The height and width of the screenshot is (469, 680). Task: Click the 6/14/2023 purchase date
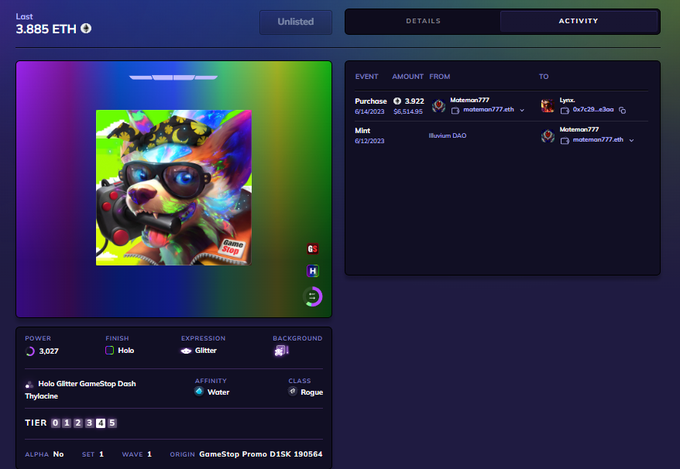(x=369, y=112)
